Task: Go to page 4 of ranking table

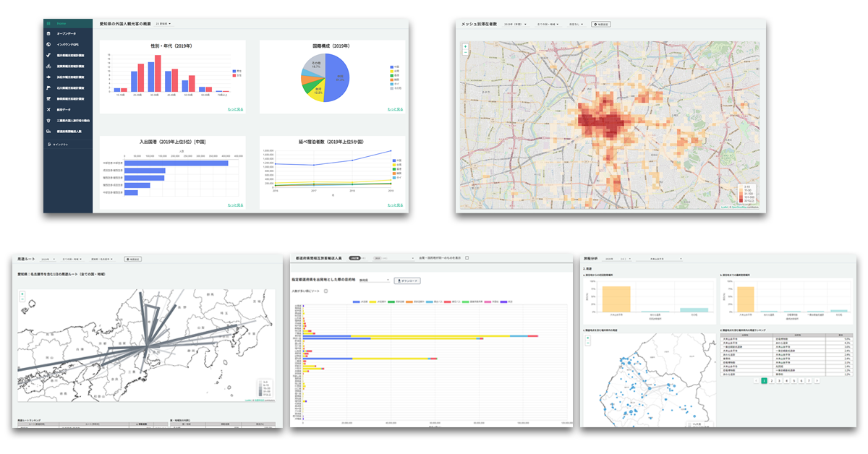Action: [786, 380]
